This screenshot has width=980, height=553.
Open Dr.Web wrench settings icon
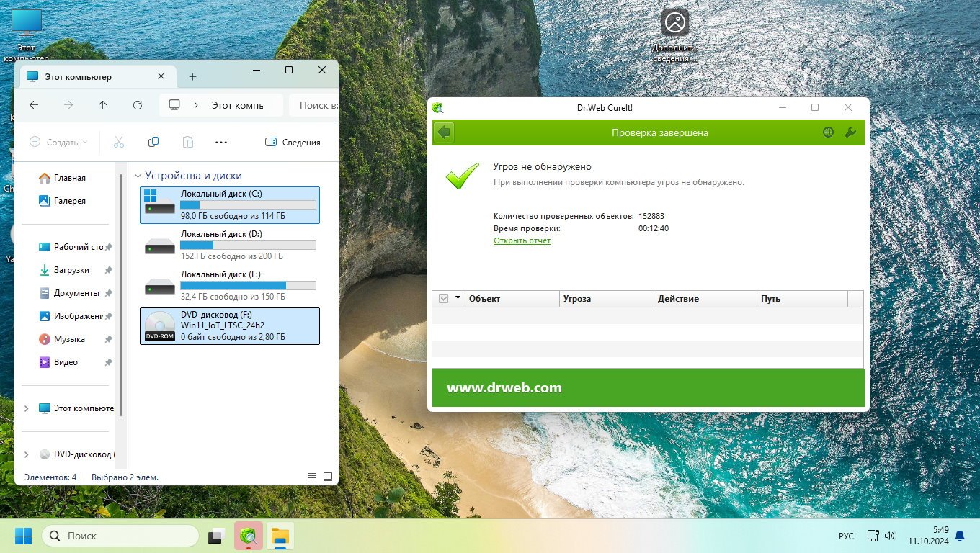pyautogui.click(x=850, y=132)
